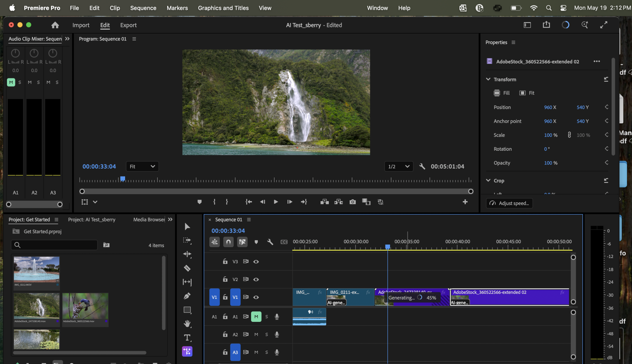Click the Fit button in Transform

[x=527, y=93]
